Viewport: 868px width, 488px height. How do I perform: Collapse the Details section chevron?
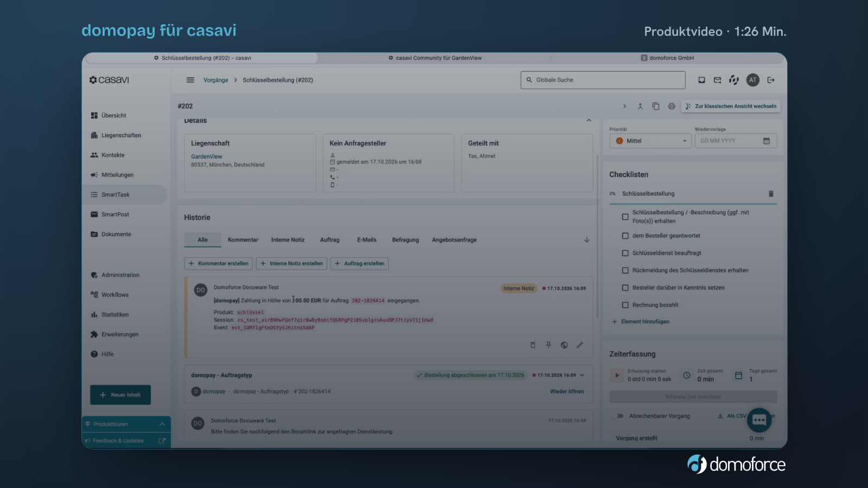(589, 120)
